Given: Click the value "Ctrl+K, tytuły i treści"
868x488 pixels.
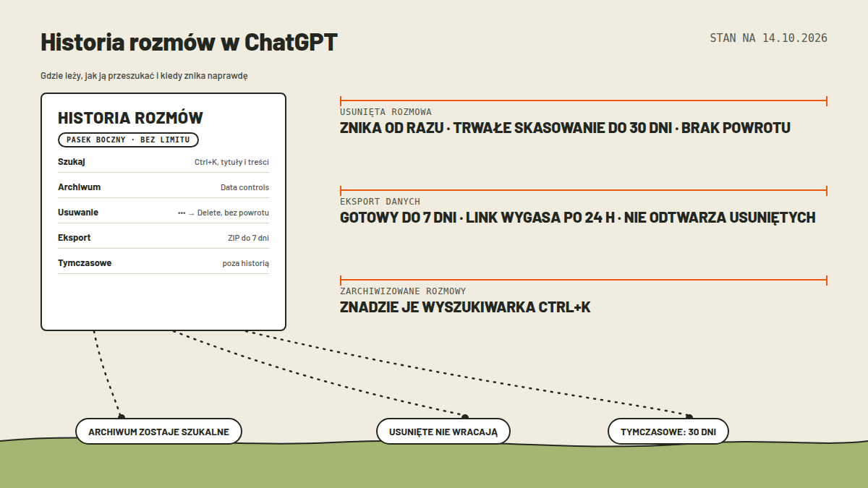Looking at the screenshot, I should (231, 163).
